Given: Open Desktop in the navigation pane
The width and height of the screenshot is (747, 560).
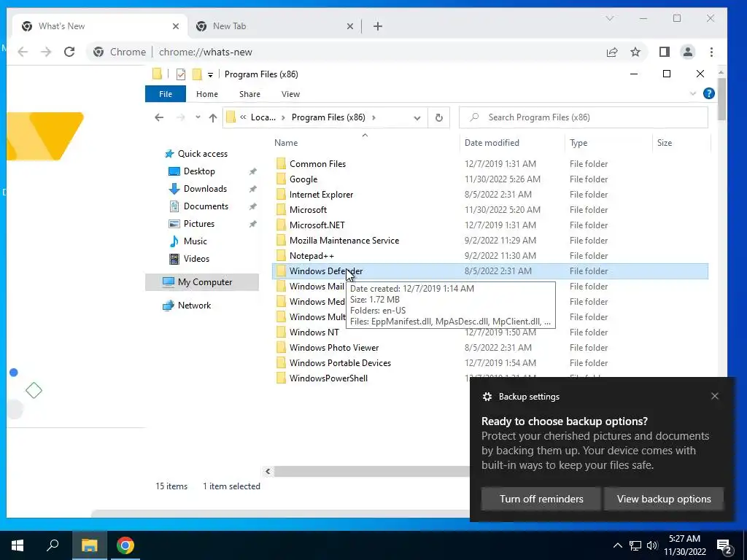Looking at the screenshot, I should (x=199, y=171).
